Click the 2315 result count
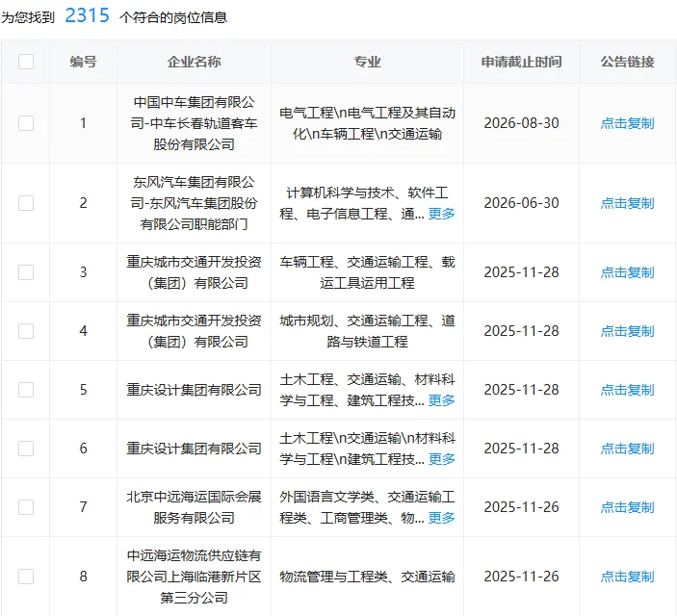Screen dimensions: 677x616 (x=88, y=16)
